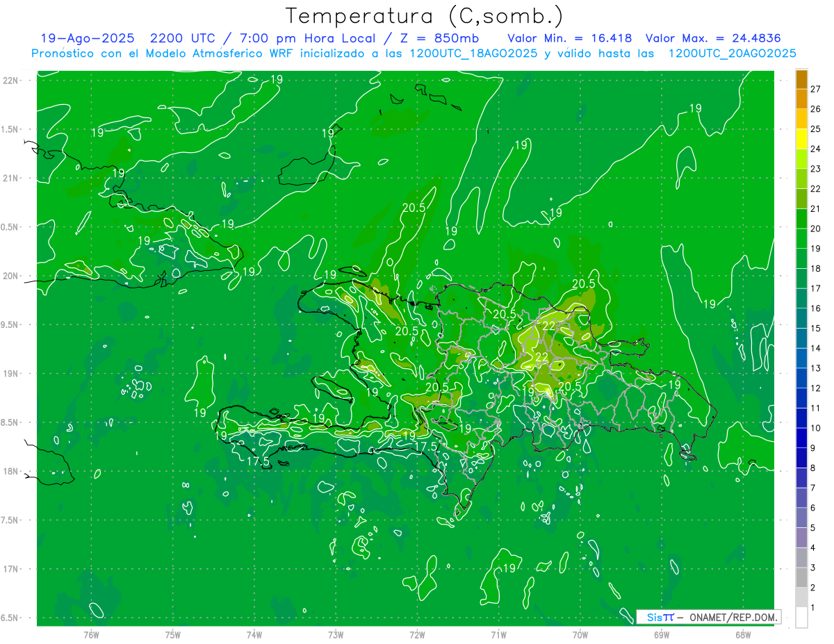
Task: Click the 'SisTT - ONAMET/REP.DOM.' credit label
Action: click(x=708, y=617)
